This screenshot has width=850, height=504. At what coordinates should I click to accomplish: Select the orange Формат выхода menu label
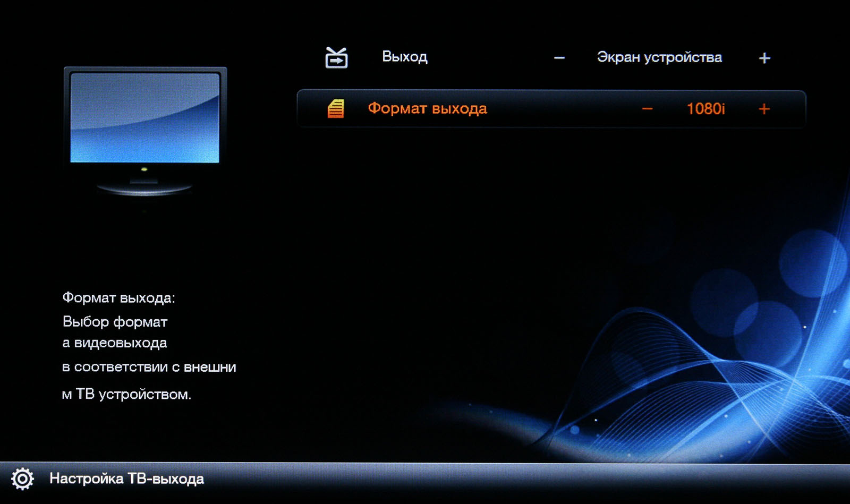427,109
